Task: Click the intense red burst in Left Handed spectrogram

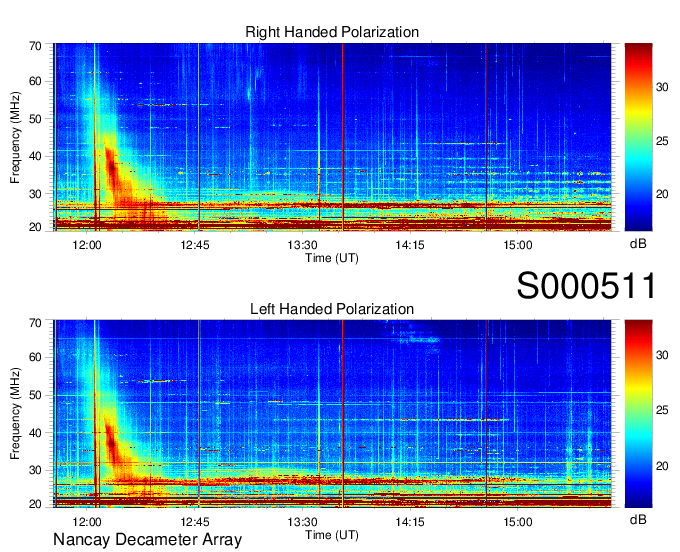Action: pos(111,445)
